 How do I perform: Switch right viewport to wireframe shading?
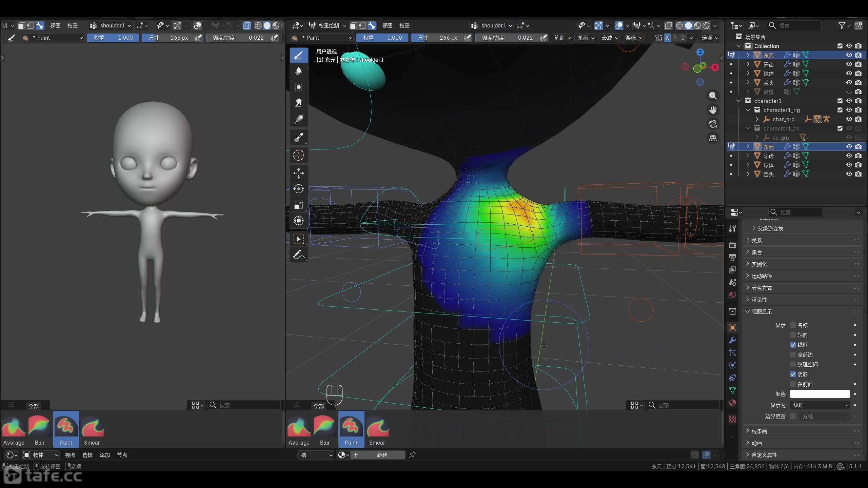click(x=679, y=25)
